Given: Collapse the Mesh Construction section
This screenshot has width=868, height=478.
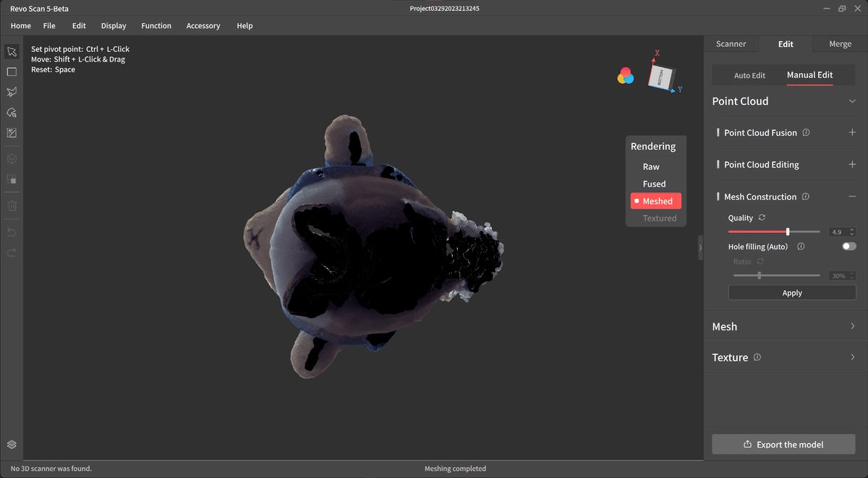Looking at the screenshot, I should coord(852,197).
